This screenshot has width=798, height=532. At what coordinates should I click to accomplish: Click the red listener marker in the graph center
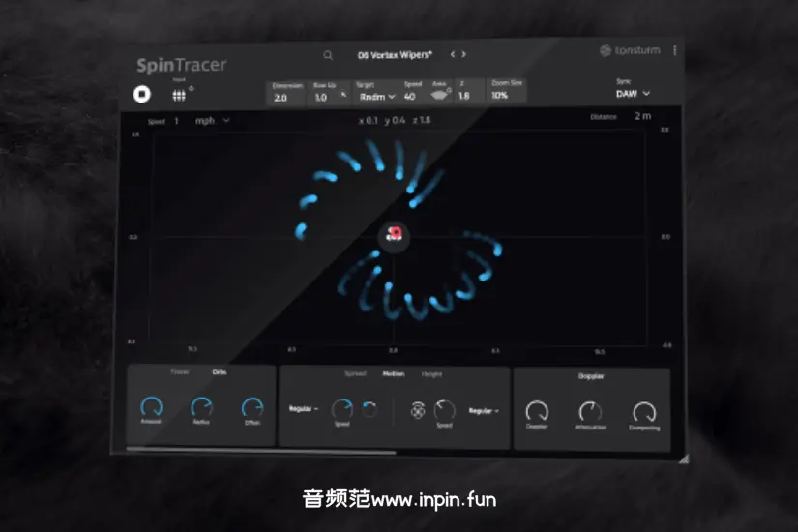click(394, 235)
